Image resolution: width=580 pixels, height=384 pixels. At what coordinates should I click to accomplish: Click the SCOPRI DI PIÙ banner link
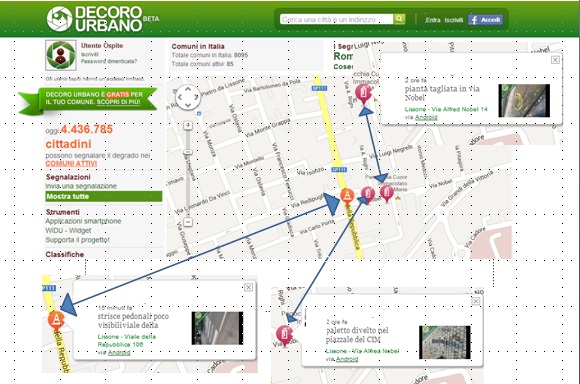[x=118, y=102]
